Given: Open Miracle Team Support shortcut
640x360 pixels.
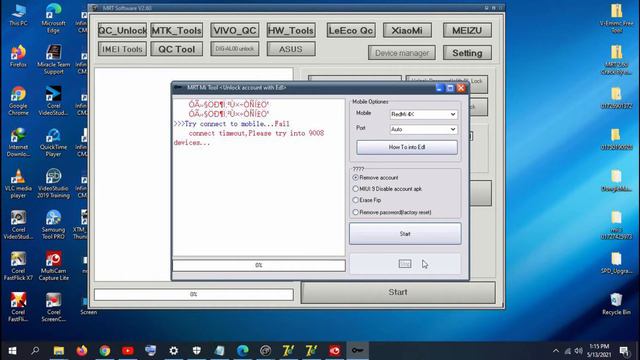Looking at the screenshot, I should pyautogui.click(x=53, y=60).
